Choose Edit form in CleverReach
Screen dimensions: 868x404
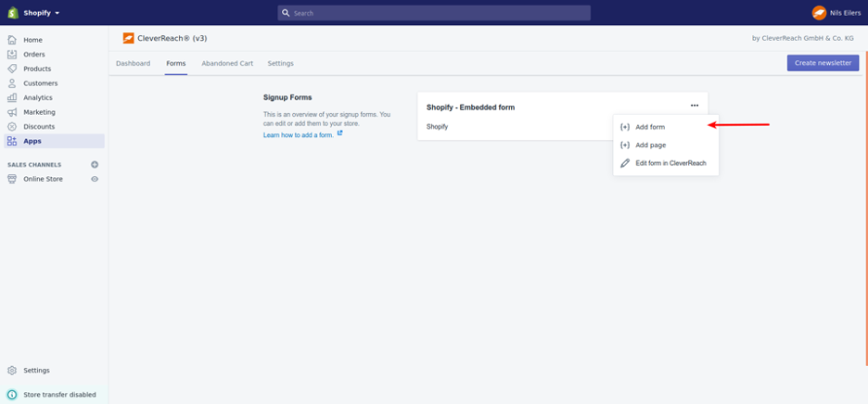click(x=670, y=163)
